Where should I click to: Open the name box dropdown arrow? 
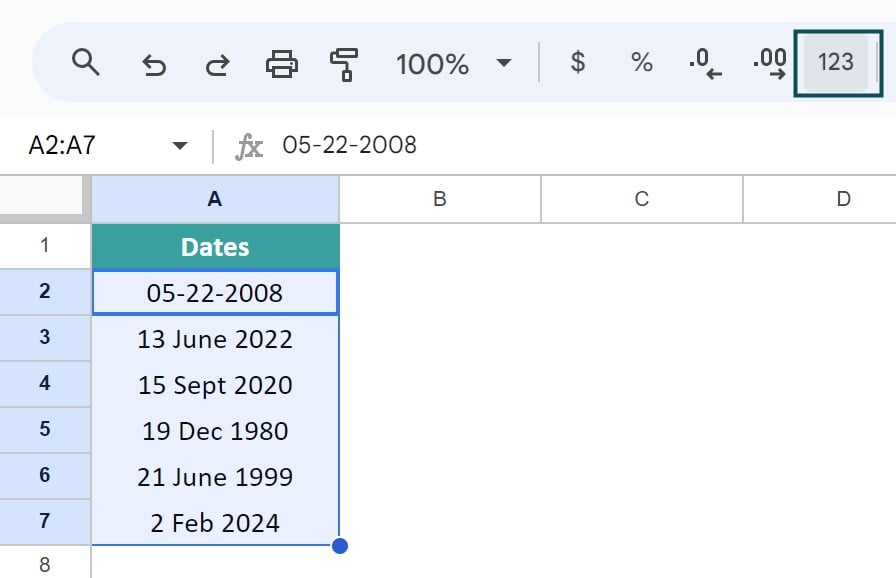pos(179,146)
